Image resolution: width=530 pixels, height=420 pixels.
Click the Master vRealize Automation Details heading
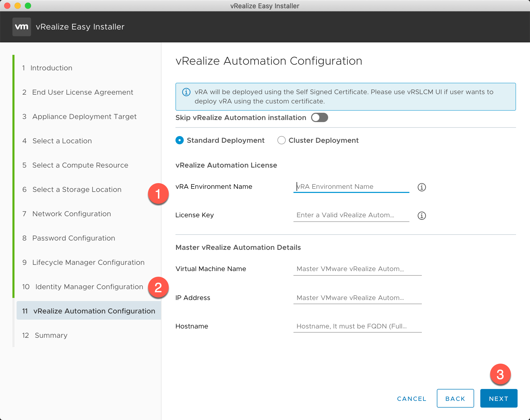tap(238, 248)
